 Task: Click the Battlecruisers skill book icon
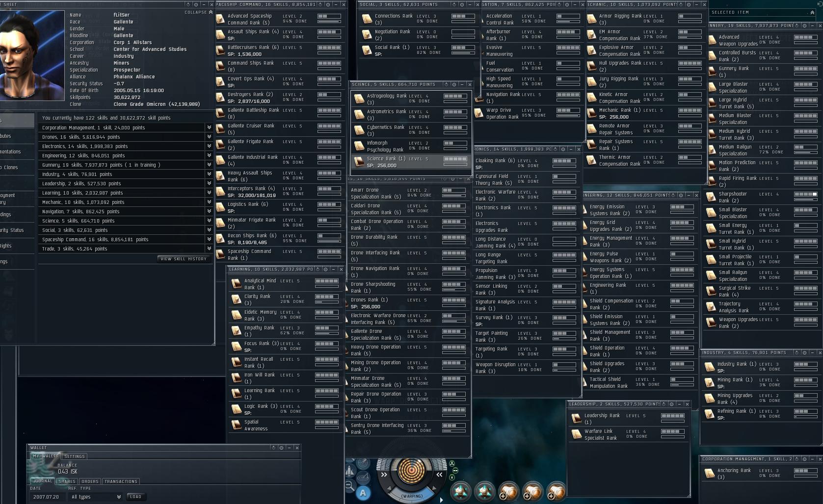221,50
